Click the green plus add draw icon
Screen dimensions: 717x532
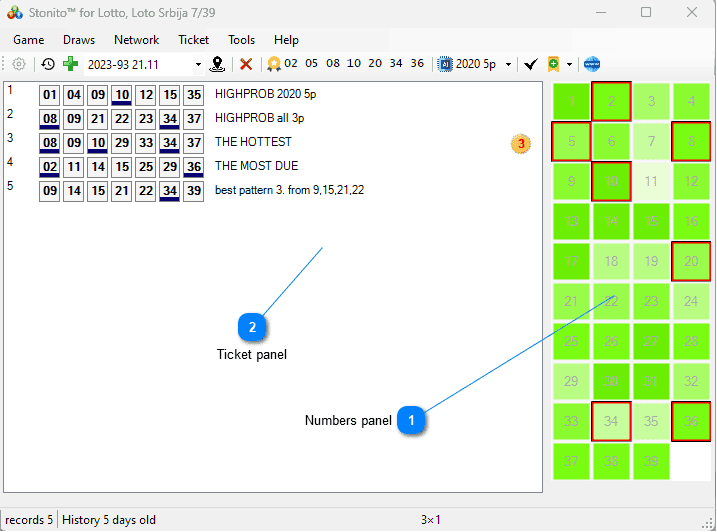pos(70,64)
